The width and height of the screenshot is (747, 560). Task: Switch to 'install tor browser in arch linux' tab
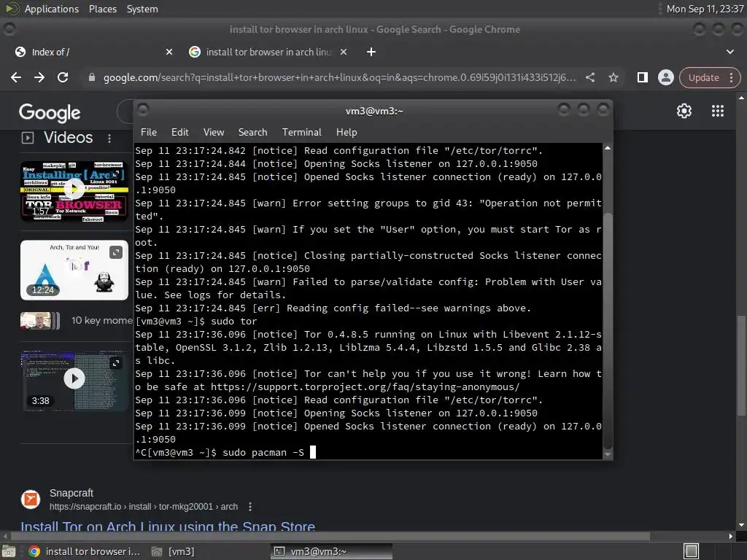(268, 52)
